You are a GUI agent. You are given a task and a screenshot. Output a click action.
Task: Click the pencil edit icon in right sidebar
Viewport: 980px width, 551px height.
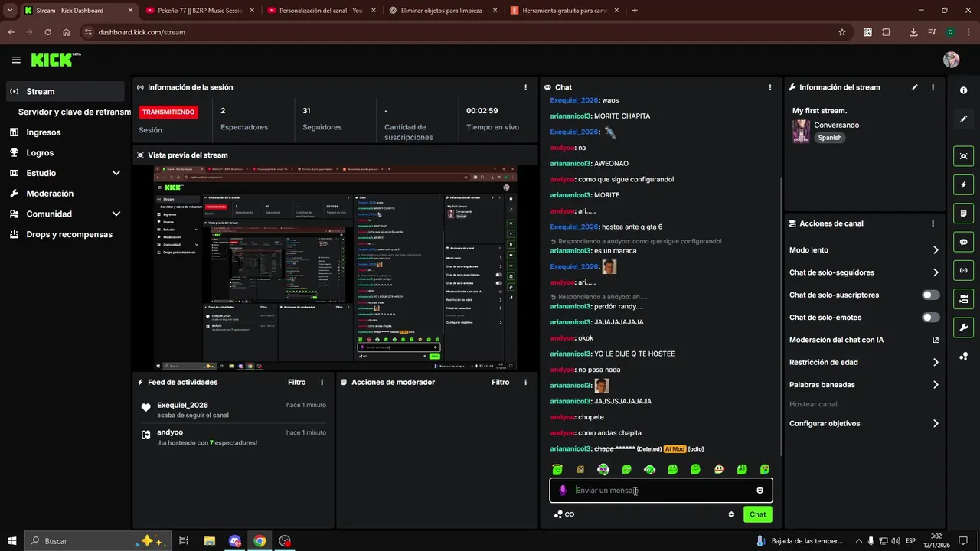[x=963, y=119]
